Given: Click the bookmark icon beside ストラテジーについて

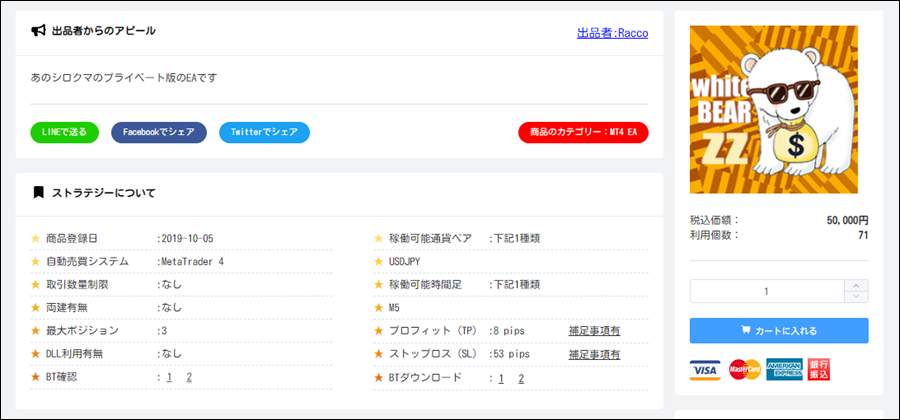Looking at the screenshot, I should point(38,192).
